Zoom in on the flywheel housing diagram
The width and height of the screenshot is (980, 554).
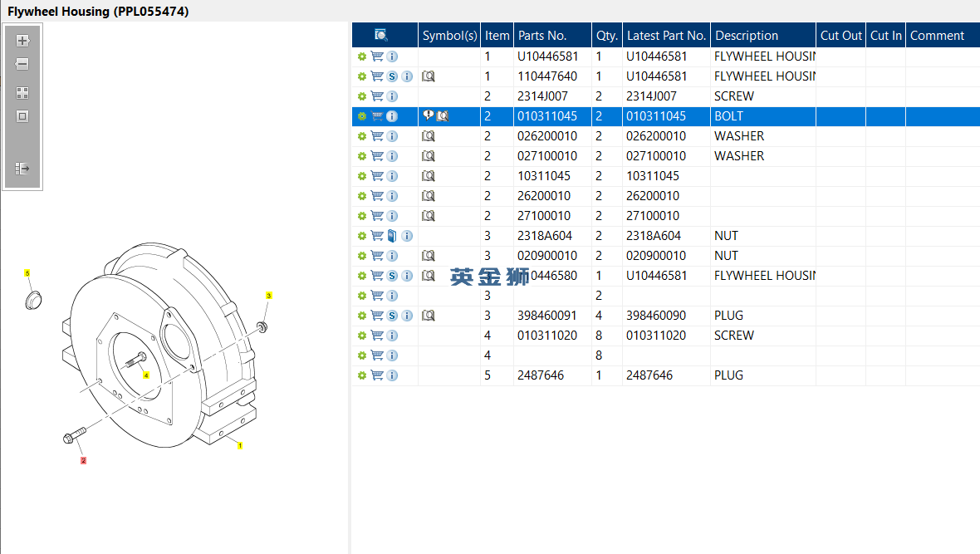(x=22, y=41)
